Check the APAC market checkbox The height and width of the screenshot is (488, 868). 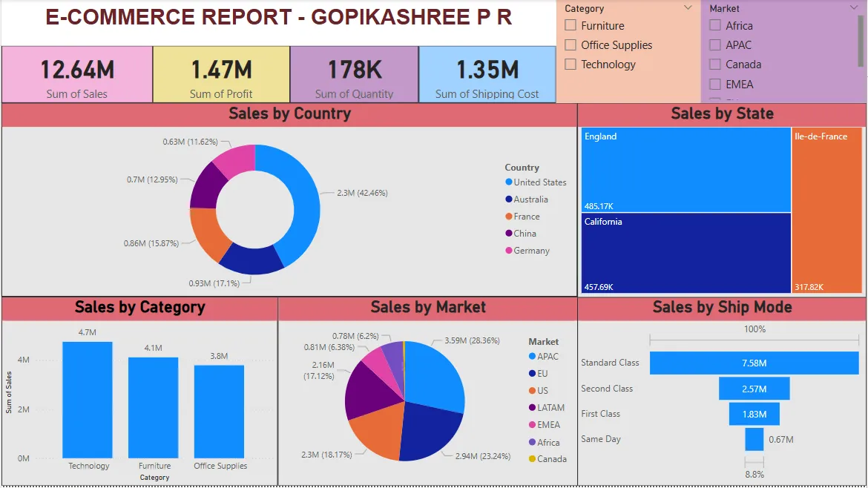coord(715,44)
